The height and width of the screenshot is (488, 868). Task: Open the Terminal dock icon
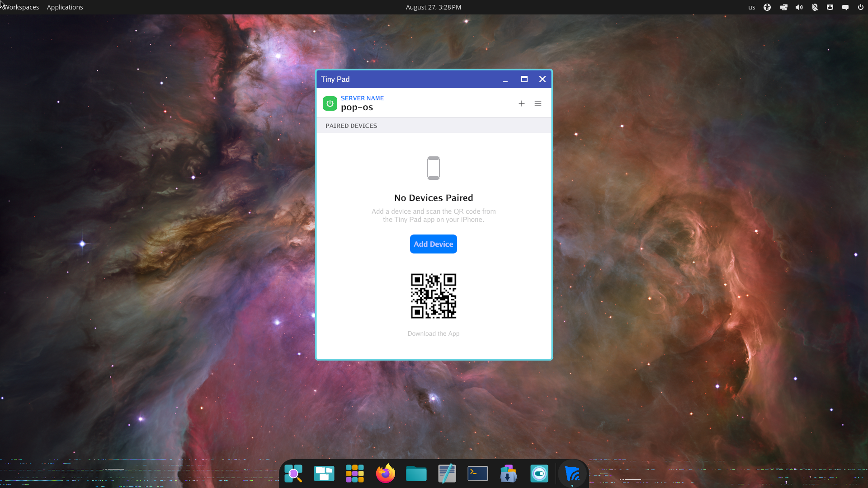478,474
